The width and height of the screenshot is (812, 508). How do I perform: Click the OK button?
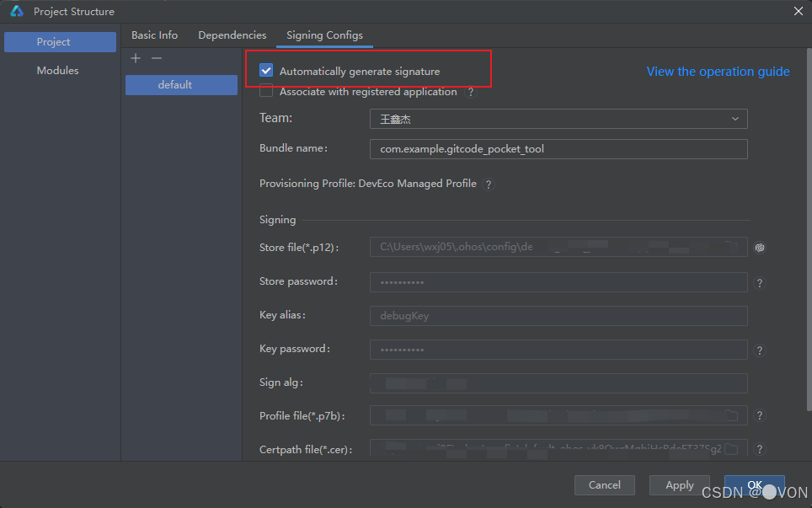[755, 485]
